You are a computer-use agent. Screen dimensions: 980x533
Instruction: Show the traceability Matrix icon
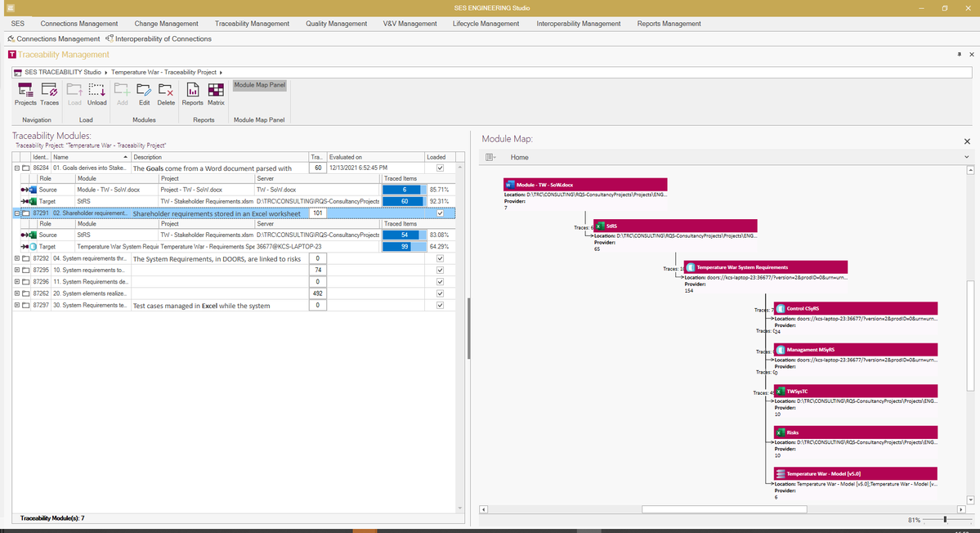coord(217,94)
